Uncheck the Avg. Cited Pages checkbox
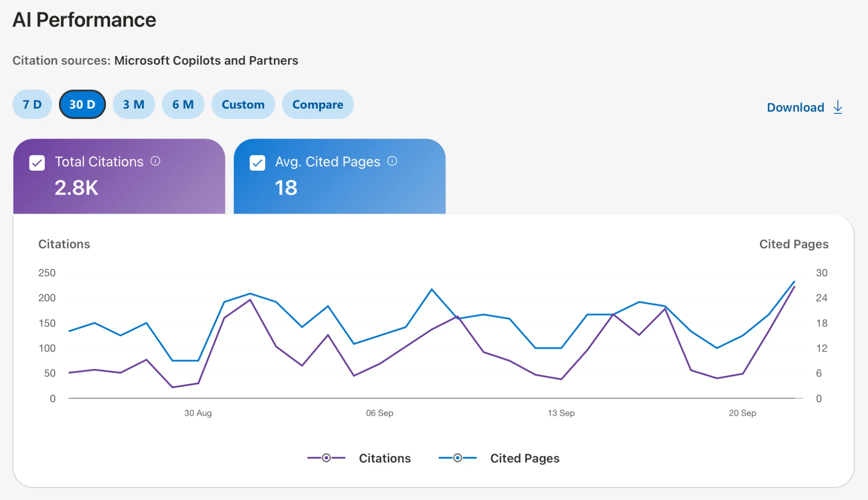868x500 pixels. point(257,163)
